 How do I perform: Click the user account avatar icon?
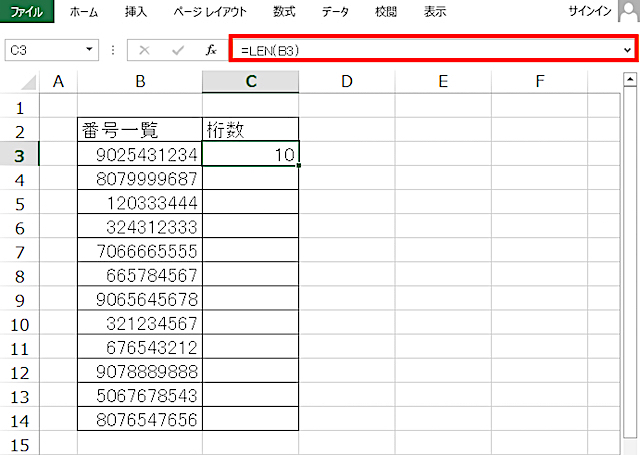[x=628, y=12]
